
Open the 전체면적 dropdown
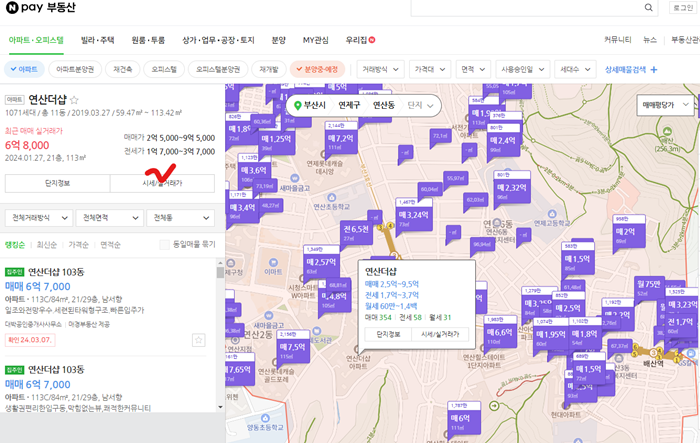coord(110,218)
